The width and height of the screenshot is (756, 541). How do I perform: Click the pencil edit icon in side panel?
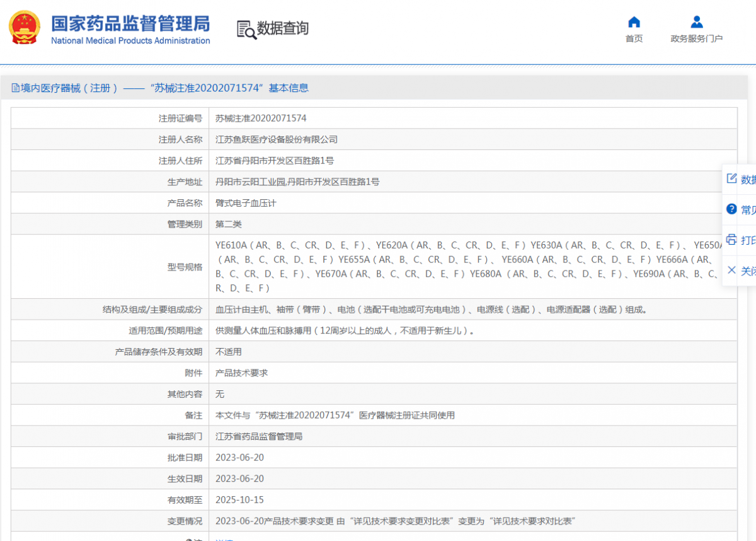click(731, 178)
